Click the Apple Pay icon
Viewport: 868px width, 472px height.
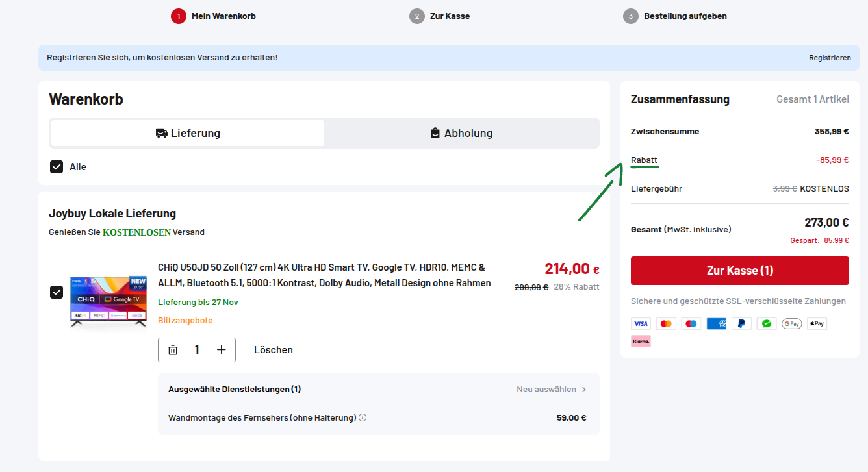tap(817, 323)
